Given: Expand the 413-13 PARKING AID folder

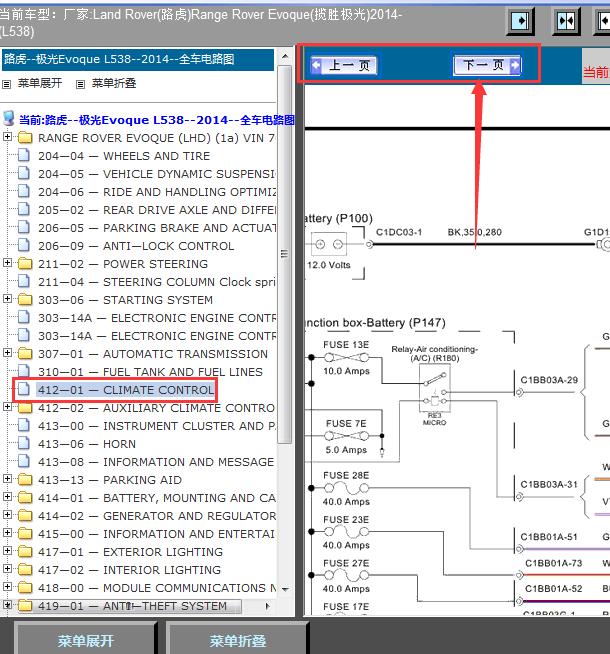Looking at the screenshot, I should [7, 478].
